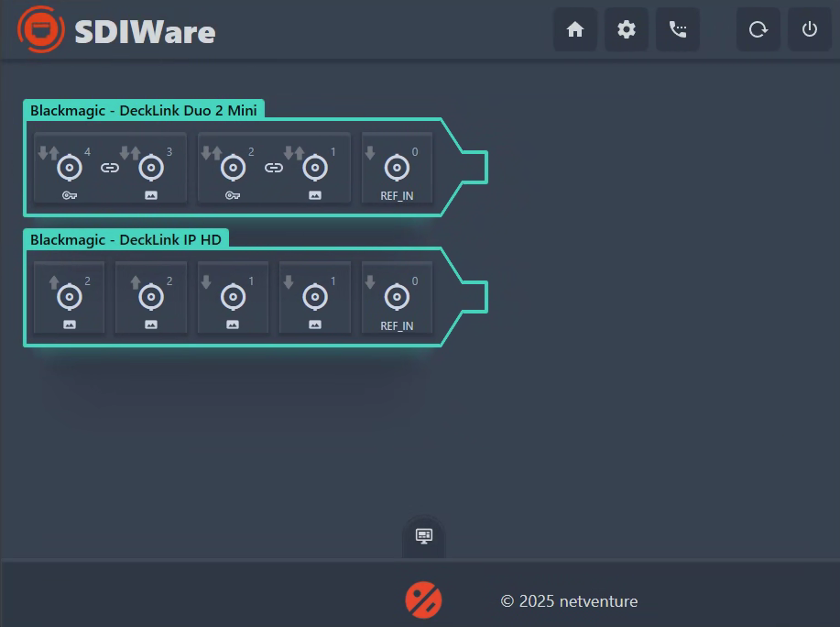
Task: Open SDIWare settings with gear icon
Action: [626, 29]
